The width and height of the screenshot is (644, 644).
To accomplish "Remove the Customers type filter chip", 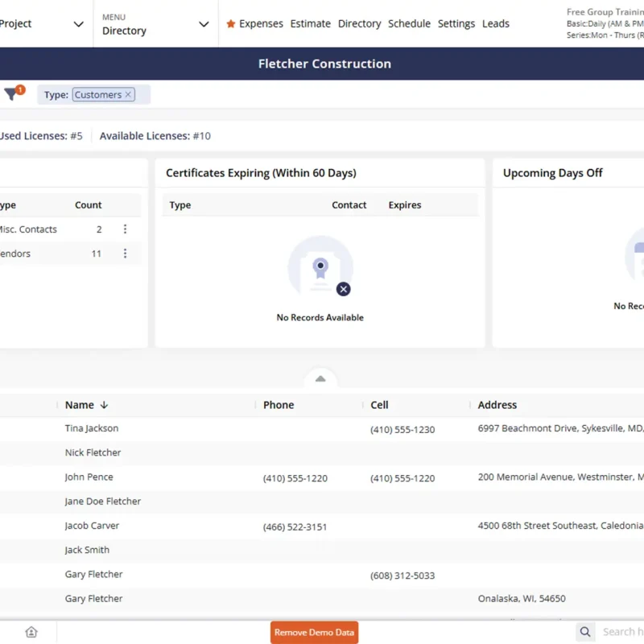I will [128, 94].
